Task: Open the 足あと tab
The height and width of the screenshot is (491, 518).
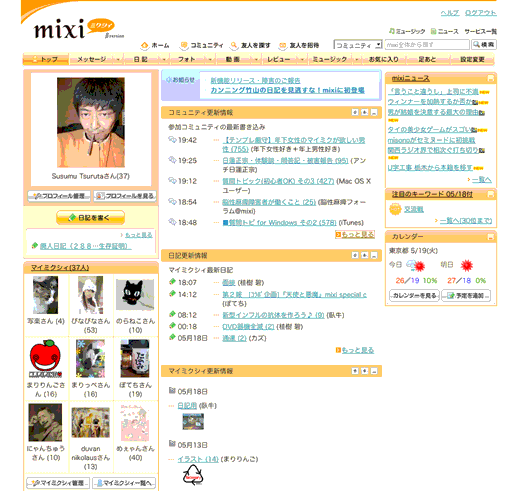Action: click(x=427, y=59)
